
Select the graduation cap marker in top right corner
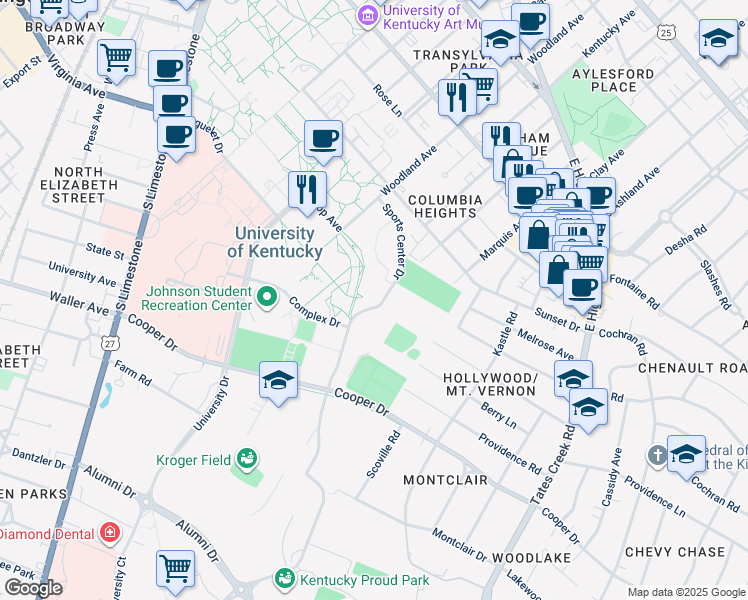pyautogui.click(x=718, y=39)
